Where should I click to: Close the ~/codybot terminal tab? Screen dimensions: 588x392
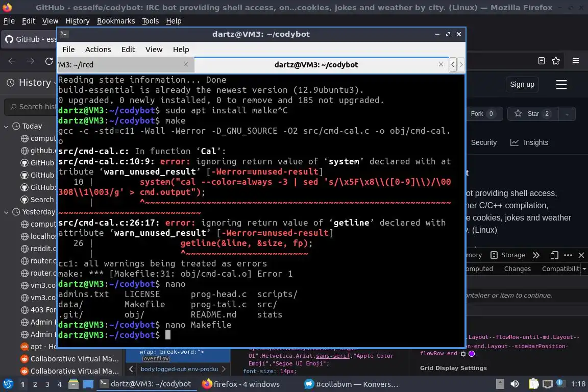coord(441,64)
